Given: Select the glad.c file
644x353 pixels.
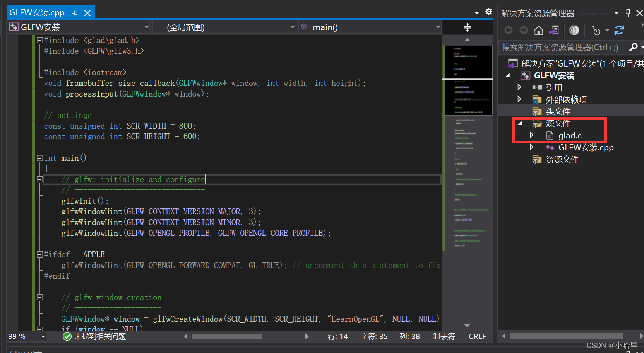Looking at the screenshot, I should [570, 135].
